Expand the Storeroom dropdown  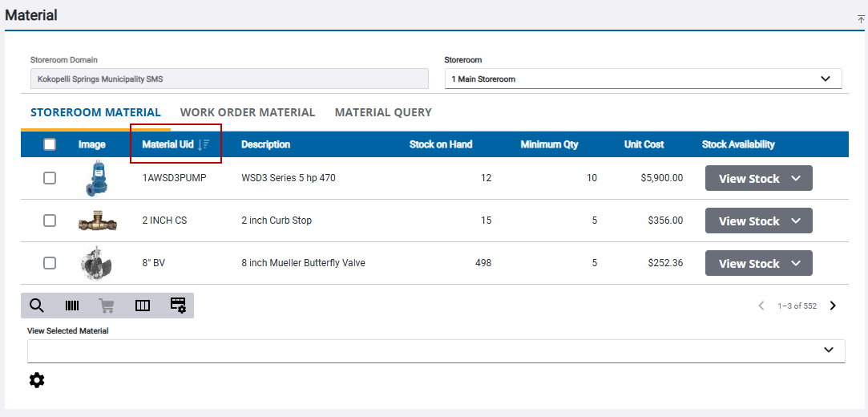(826, 79)
